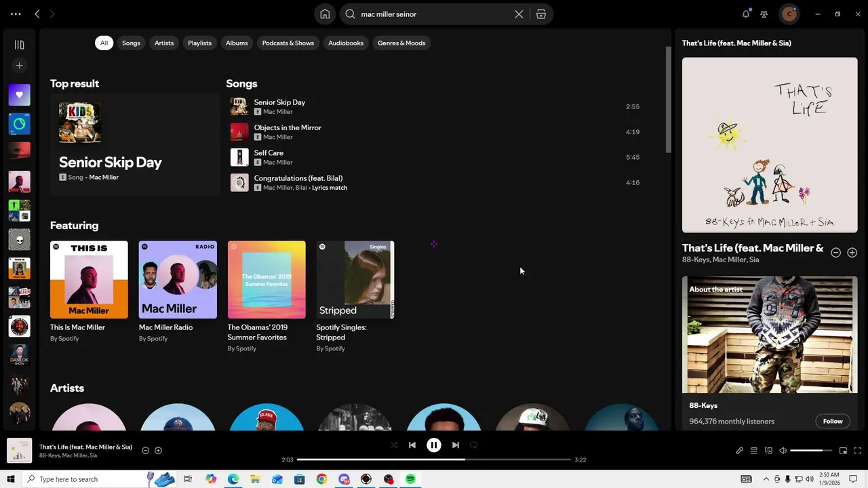868x488 pixels.
Task: Add to Liked Songs from bottom player bar
Action: (158, 451)
